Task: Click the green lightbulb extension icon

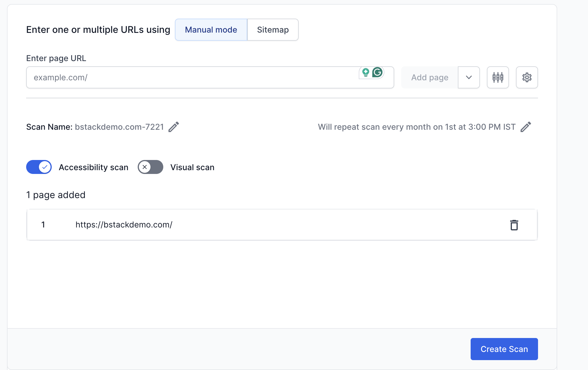Action: pos(366,72)
